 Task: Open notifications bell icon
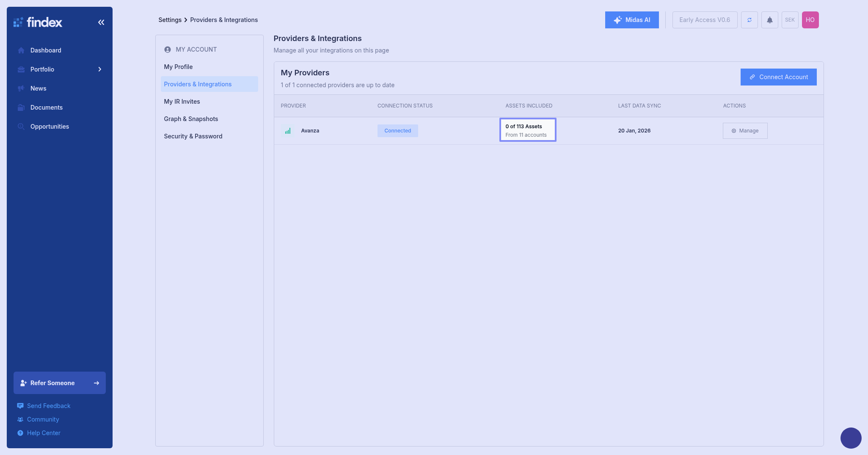click(770, 20)
